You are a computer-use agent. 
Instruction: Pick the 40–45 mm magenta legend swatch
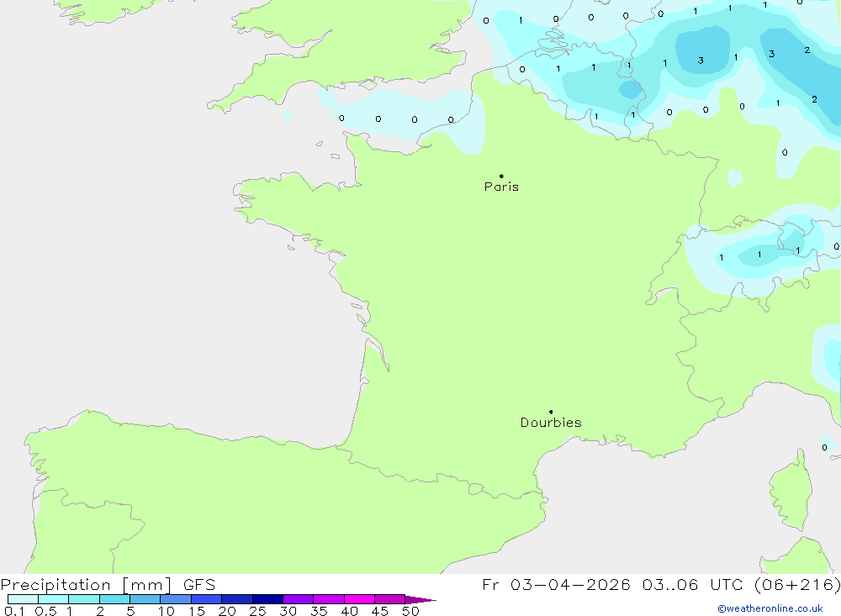359,599
